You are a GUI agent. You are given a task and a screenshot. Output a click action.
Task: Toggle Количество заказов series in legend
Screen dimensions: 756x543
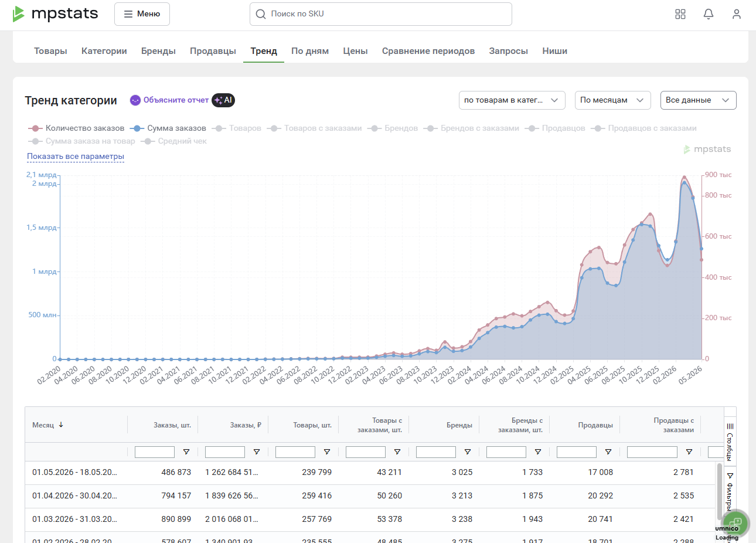point(76,128)
